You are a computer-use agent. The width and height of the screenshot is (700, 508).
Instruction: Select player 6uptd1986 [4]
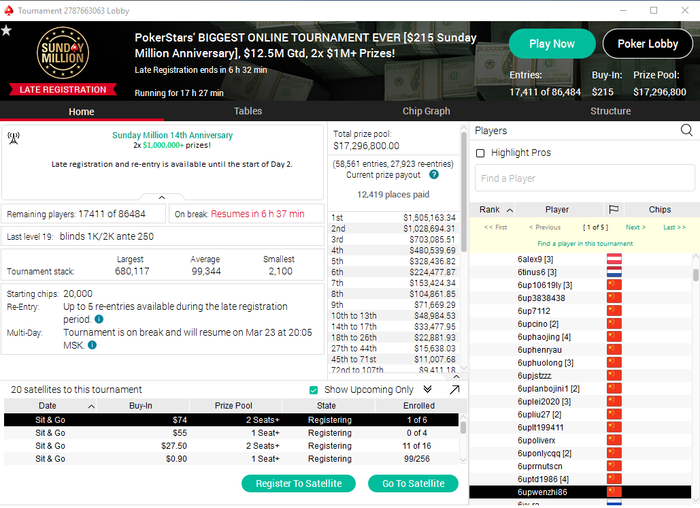(x=580, y=479)
